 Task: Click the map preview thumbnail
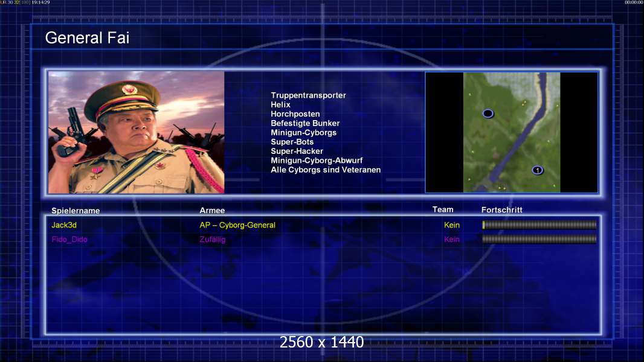tap(511, 132)
